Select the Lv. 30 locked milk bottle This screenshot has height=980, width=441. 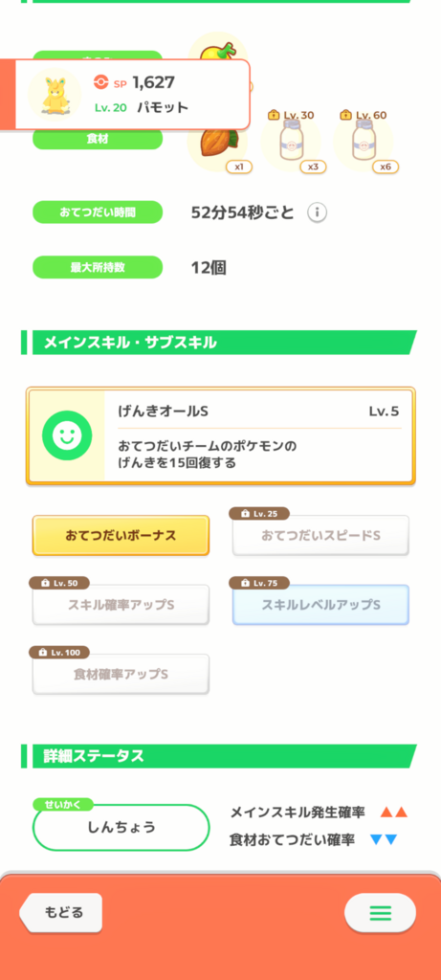point(290,143)
